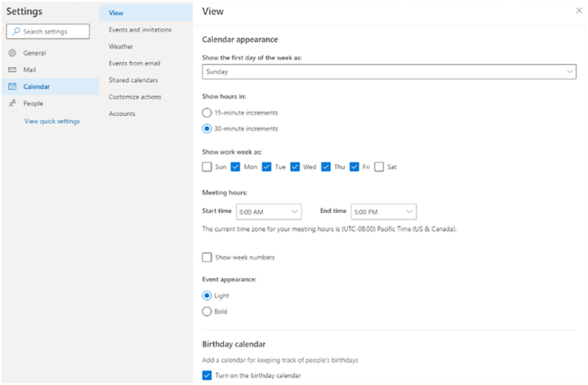Image resolution: width=588 pixels, height=385 pixels.
Task: Turn off the birthday calendar checkbox
Action: pos(207,375)
